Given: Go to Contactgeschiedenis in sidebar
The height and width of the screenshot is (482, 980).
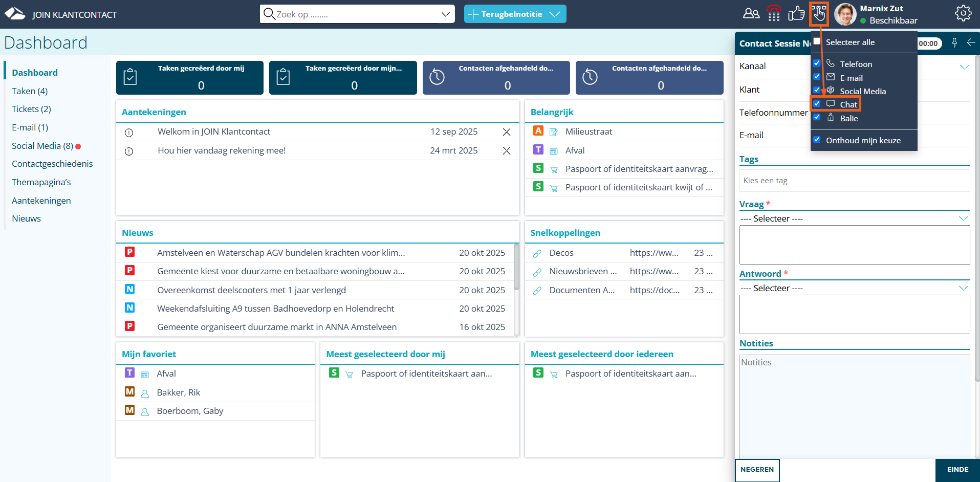Looking at the screenshot, I should click(52, 164).
